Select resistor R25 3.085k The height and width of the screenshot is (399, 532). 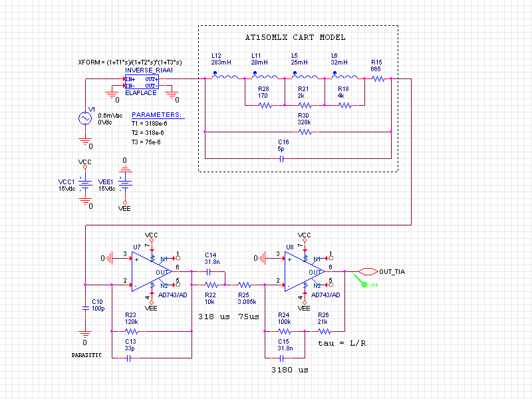point(245,285)
